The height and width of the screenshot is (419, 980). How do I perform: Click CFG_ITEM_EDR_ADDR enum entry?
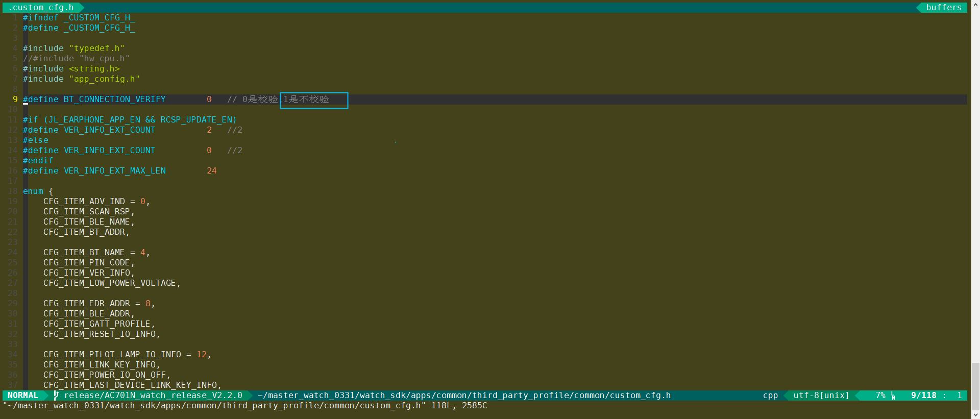[x=87, y=304]
